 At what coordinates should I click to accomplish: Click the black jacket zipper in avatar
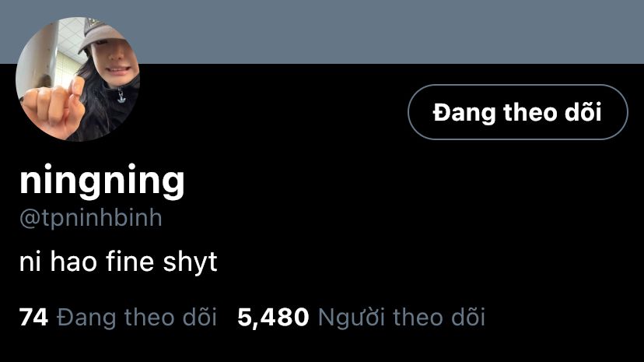tap(121, 96)
